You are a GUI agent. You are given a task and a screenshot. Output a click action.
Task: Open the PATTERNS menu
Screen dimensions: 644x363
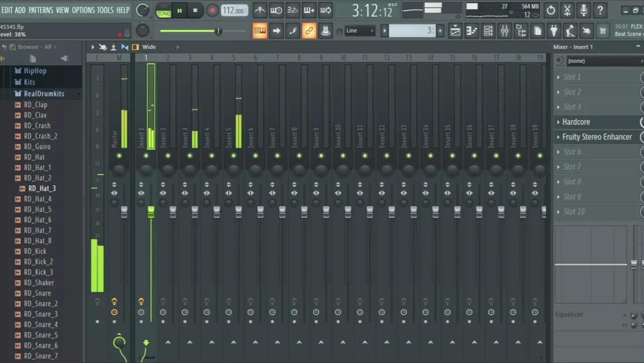(x=41, y=10)
